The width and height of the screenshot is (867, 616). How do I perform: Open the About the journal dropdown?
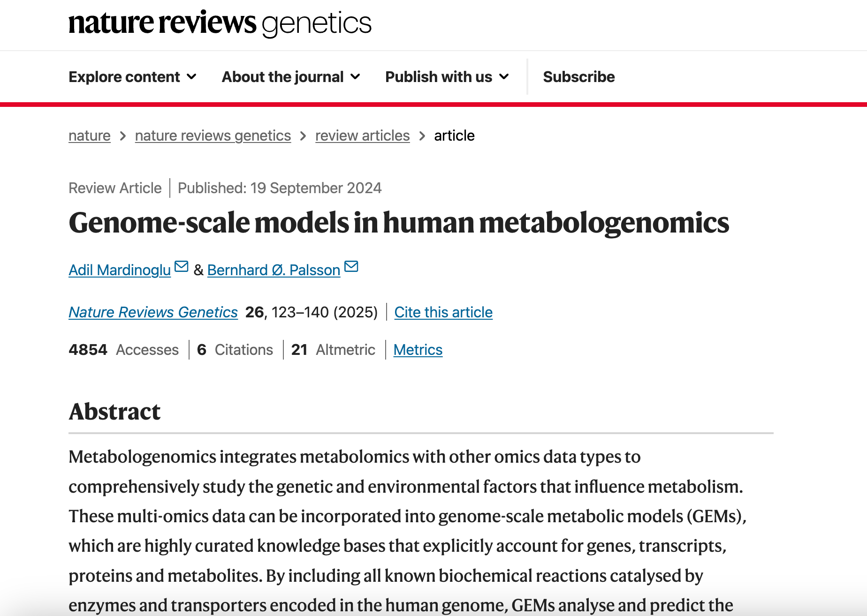click(x=291, y=77)
